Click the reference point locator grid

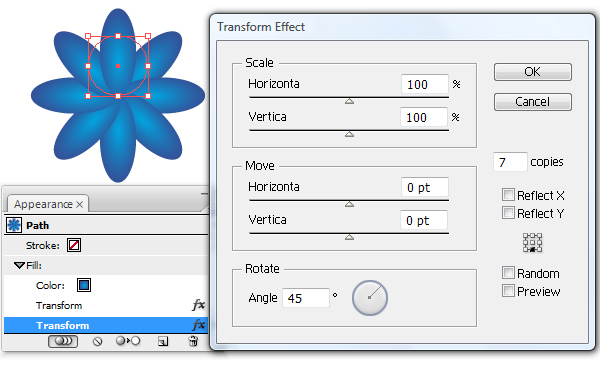532,243
